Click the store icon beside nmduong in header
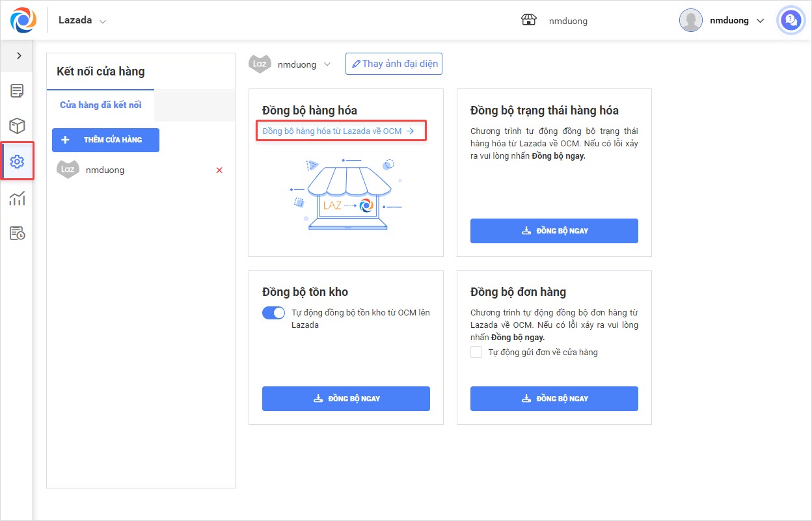 coord(529,20)
